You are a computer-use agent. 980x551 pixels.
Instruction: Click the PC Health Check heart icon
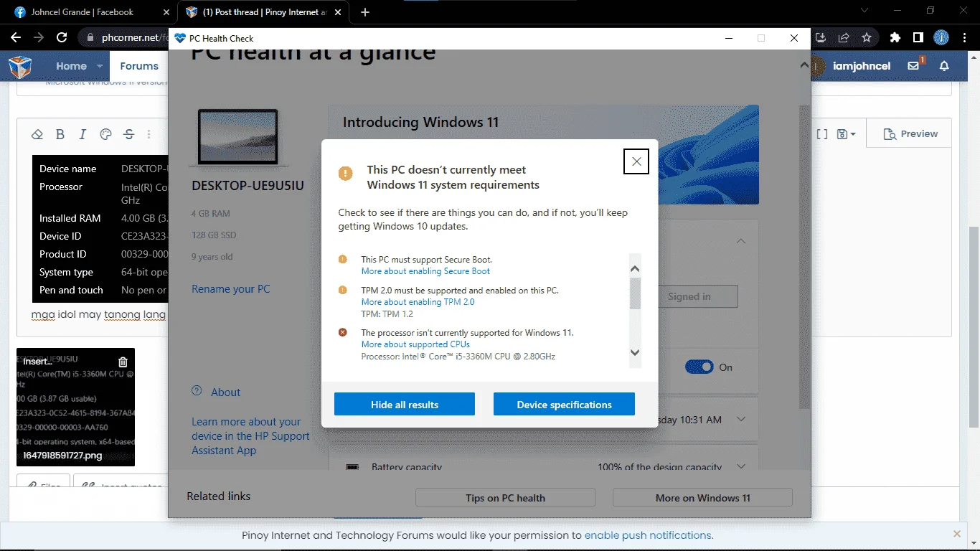click(180, 38)
